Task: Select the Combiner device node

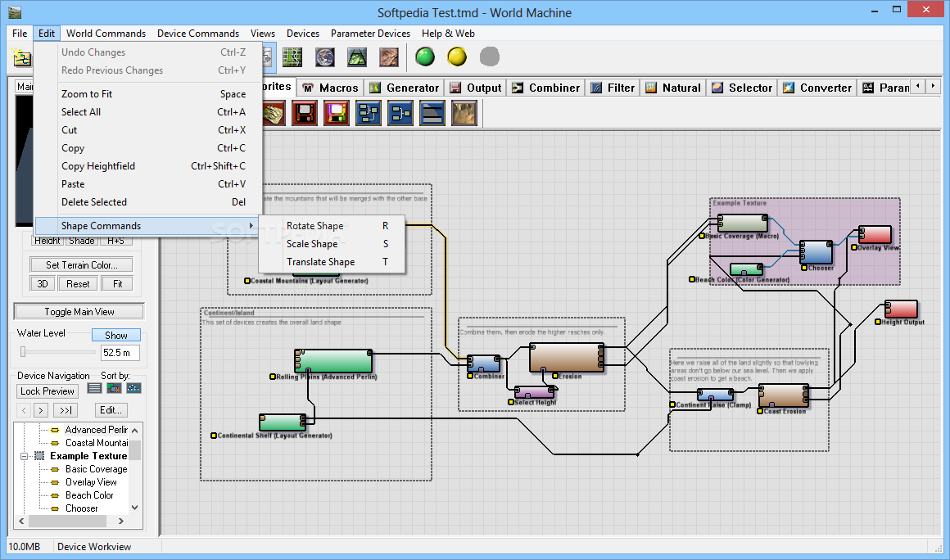Action: (x=483, y=364)
